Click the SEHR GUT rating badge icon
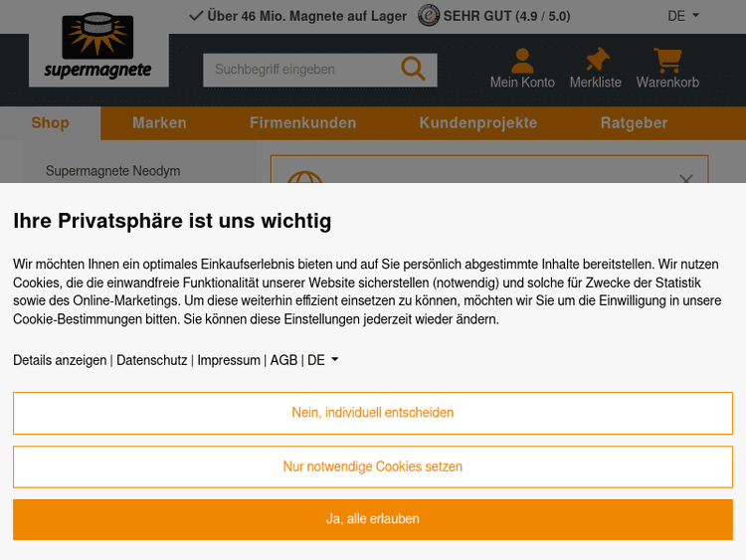Viewport: 746px width, 560px height. pyautogui.click(x=428, y=16)
